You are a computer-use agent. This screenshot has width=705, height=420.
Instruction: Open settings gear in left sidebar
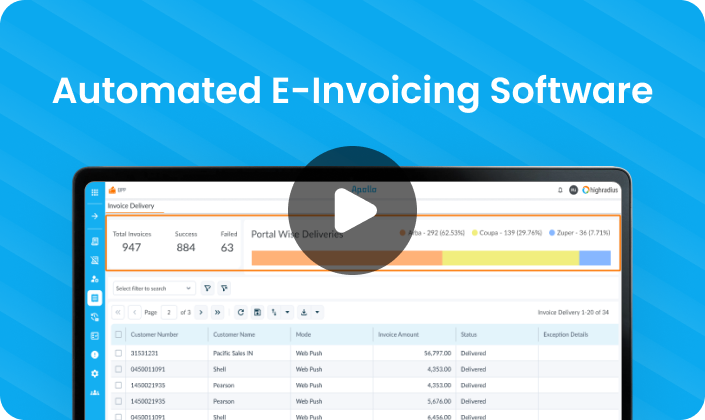(95, 373)
